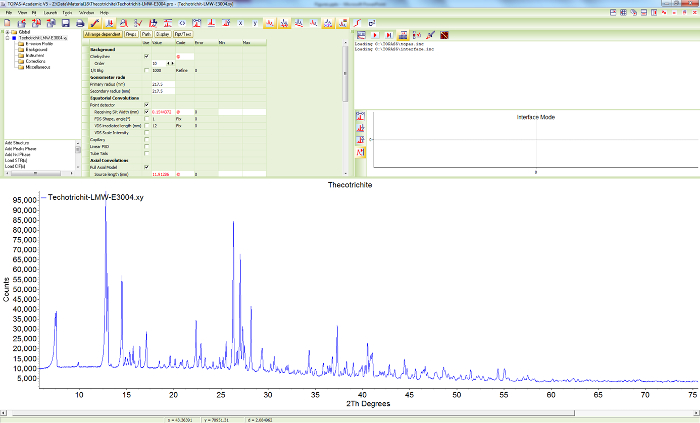
Task: Click the step refinement icon beside play
Action: coord(388,34)
